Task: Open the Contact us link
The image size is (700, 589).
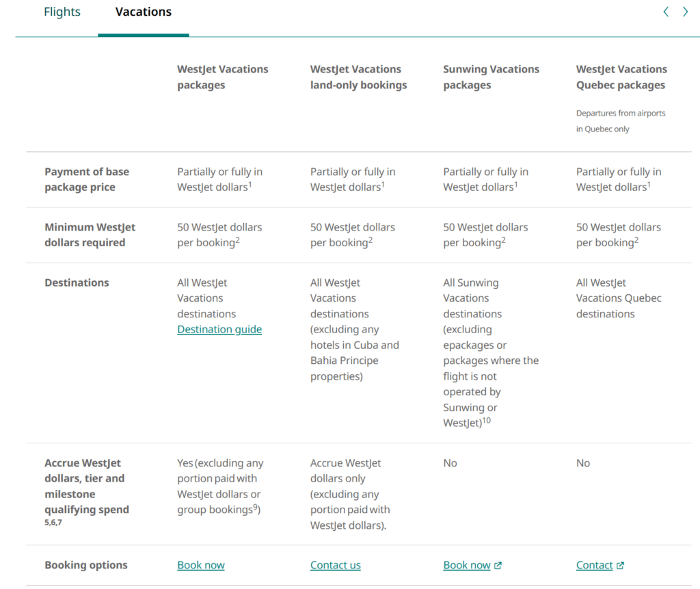Action: (x=335, y=565)
